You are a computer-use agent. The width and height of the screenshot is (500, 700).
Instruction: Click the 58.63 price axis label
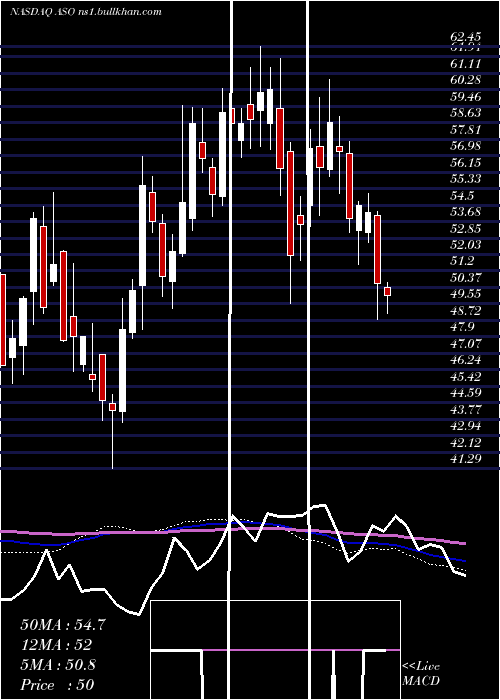[x=466, y=113]
